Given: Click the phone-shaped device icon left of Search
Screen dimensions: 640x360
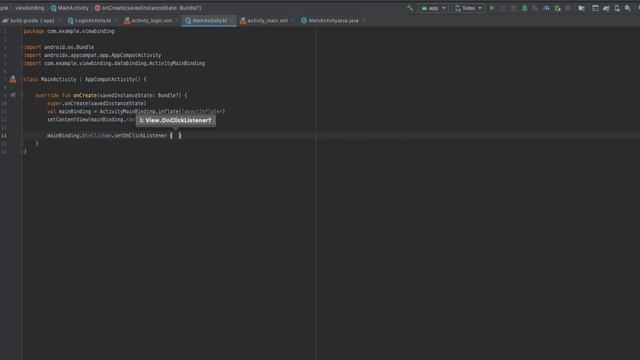Looking at the screenshot, I should 617,8.
